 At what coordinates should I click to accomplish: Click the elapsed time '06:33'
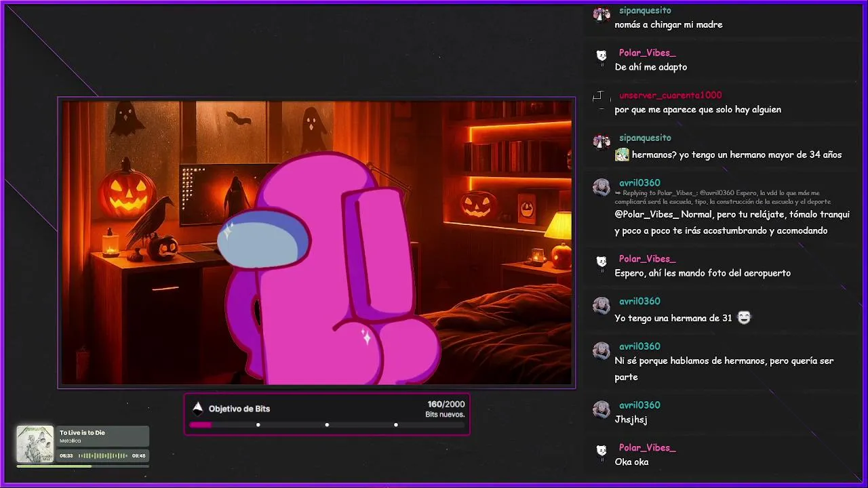click(66, 456)
